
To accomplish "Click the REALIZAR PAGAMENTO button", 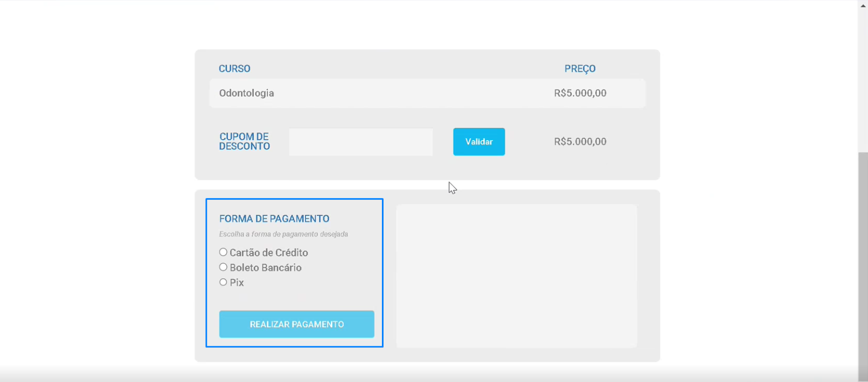I will (297, 324).
